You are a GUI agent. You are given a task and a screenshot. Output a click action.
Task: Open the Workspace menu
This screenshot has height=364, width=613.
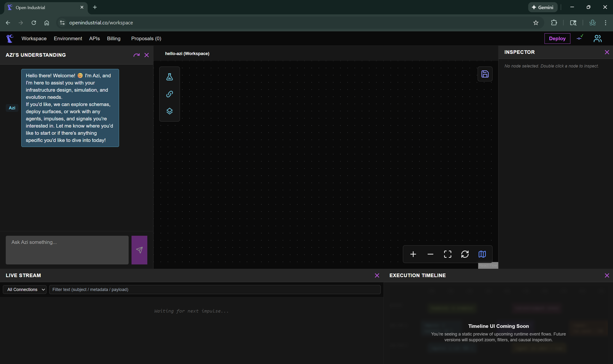[34, 39]
